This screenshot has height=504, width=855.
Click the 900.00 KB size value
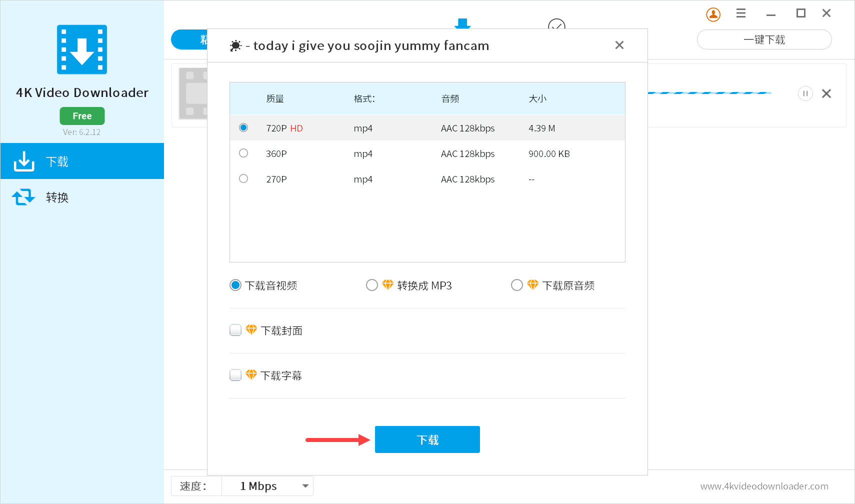click(x=549, y=153)
